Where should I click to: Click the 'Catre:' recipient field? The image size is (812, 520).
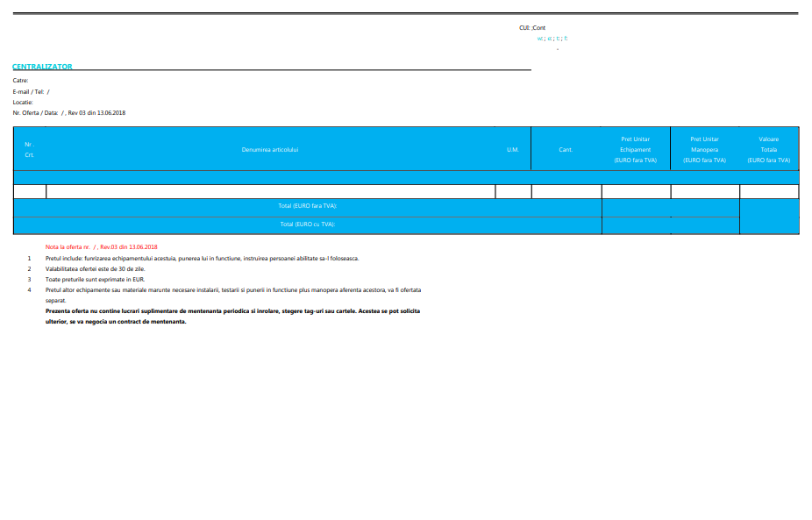(20, 81)
